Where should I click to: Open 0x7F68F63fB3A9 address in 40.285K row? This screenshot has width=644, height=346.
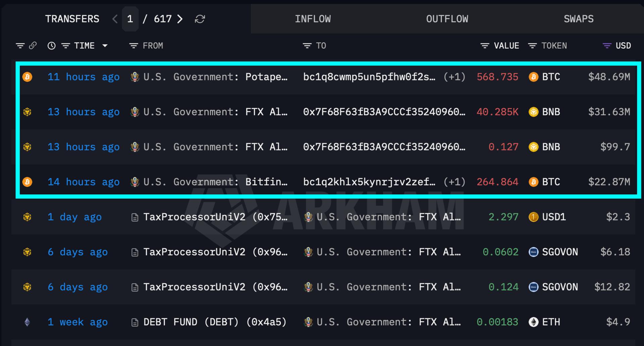(384, 112)
